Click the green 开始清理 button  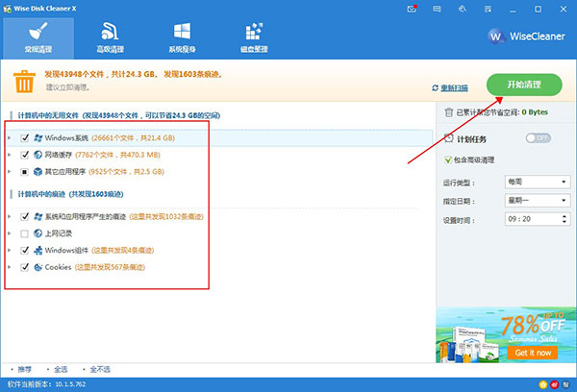tap(524, 85)
